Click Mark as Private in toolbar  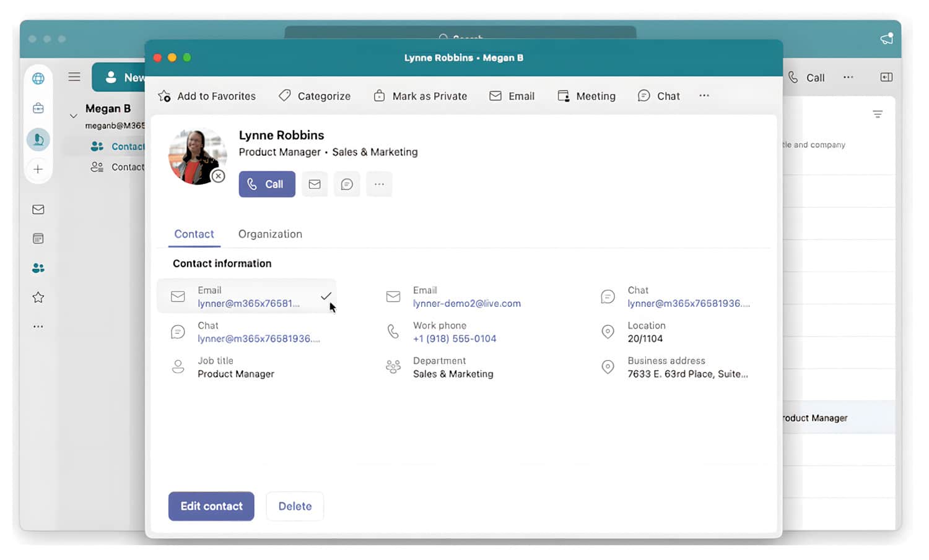[421, 97]
